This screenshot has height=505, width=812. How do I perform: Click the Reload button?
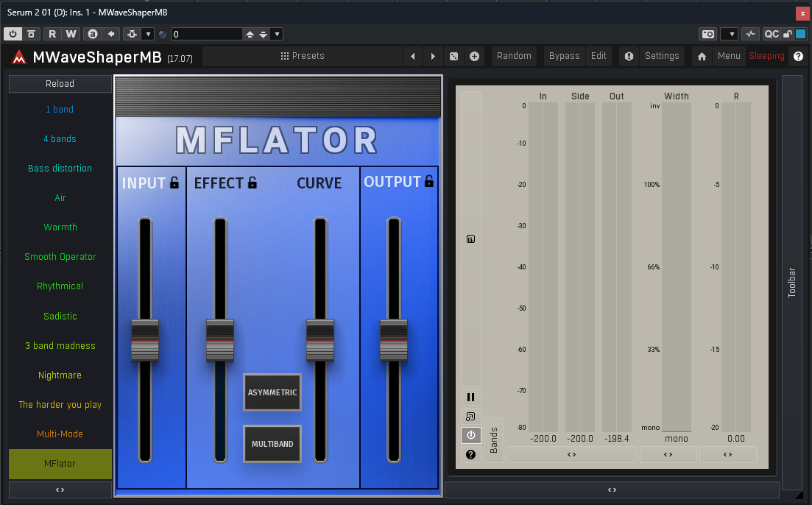tap(60, 84)
